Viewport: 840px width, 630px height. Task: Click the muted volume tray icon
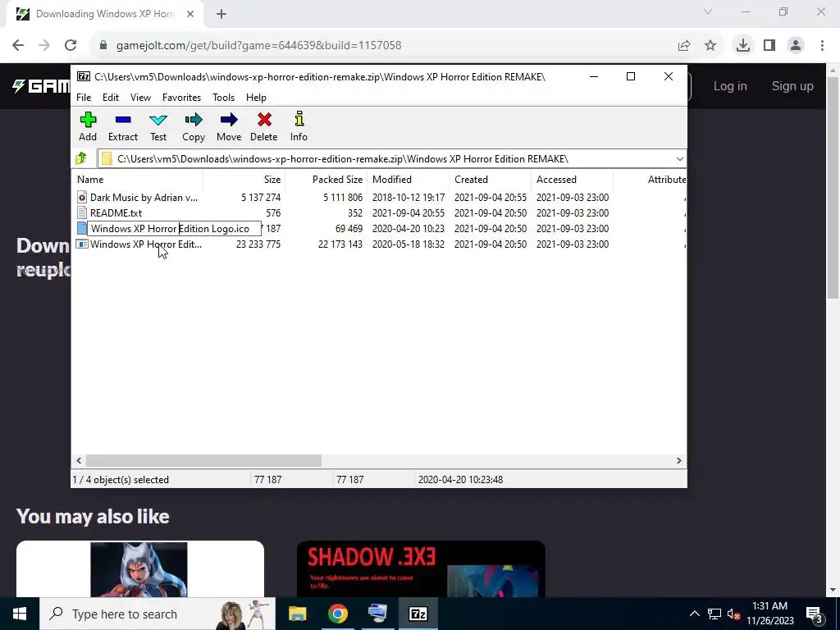[x=734, y=614]
